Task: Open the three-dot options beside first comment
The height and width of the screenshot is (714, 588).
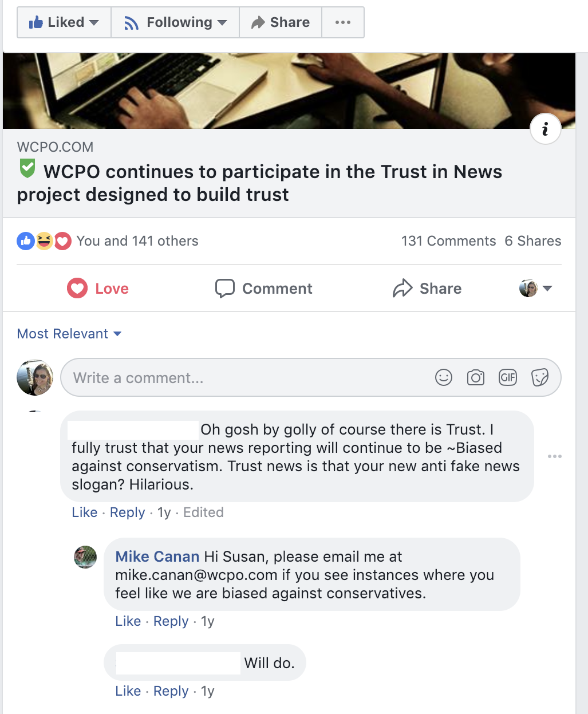Action: [554, 456]
